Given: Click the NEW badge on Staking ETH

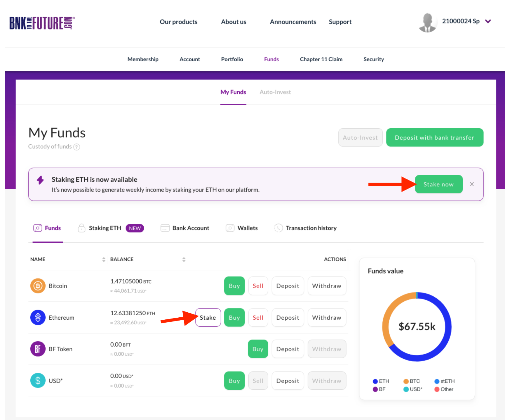Looking at the screenshot, I should pyautogui.click(x=135, y=228).
